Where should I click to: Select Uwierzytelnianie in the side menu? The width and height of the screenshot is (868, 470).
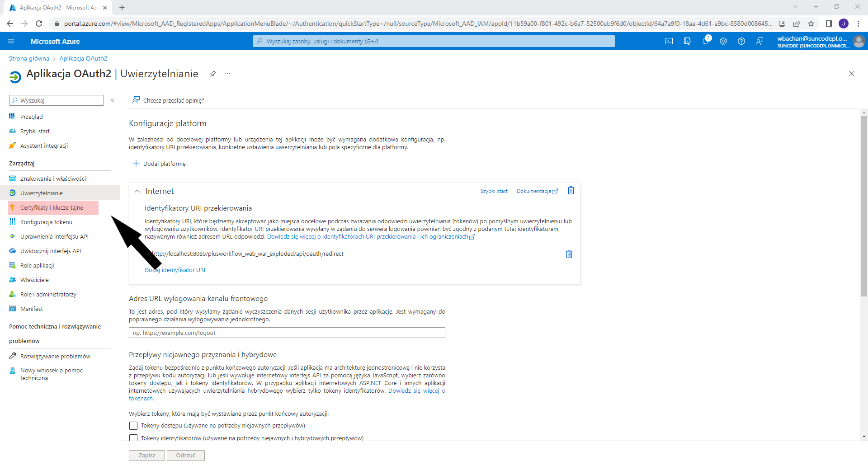click(x=60, y=193)
